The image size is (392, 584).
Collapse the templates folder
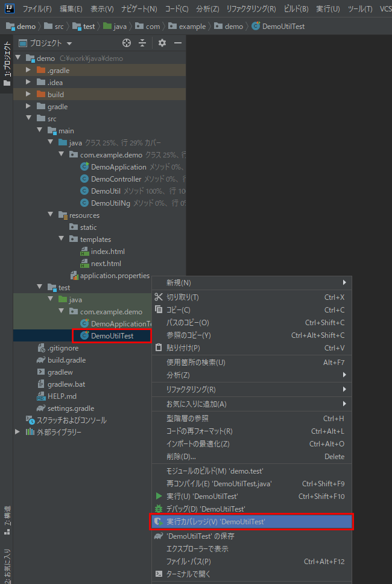click(x=61, y=240)
